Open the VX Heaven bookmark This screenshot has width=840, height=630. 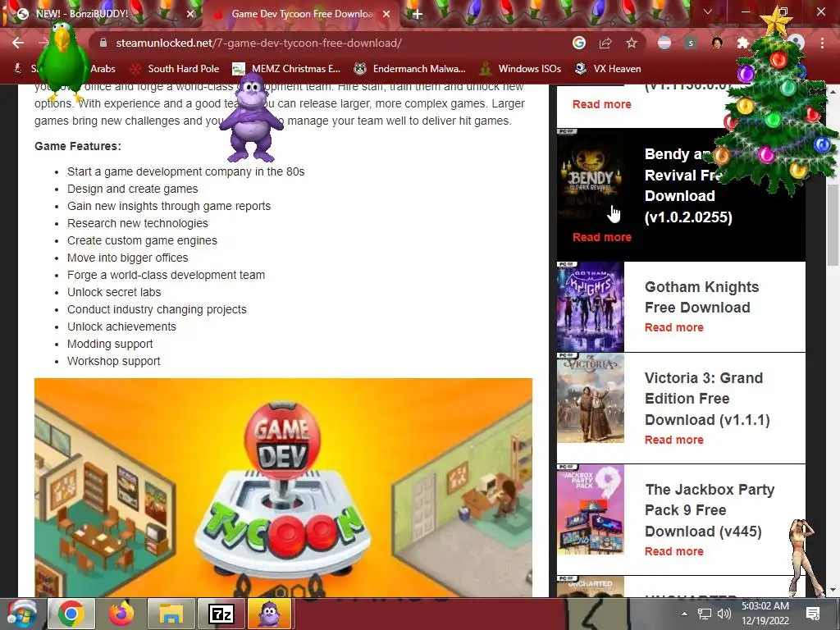coord(608,69)
